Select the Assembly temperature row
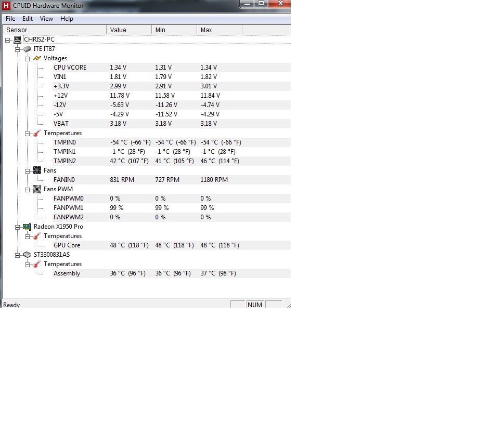The width and height of the screenshot is (490, 448). coord(172,273)
